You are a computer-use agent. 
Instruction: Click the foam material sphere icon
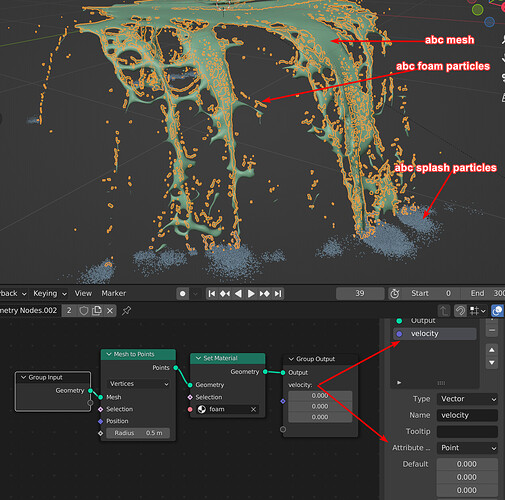coord(202,409)
